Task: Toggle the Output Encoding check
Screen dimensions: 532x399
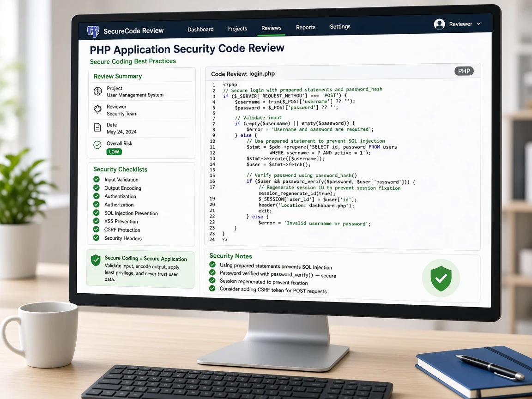Action: click(x=97, y=187)
